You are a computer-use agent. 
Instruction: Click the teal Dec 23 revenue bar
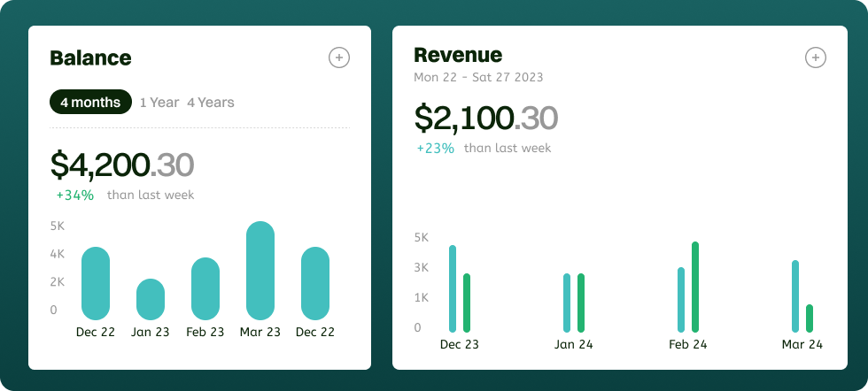coord(453,289)
